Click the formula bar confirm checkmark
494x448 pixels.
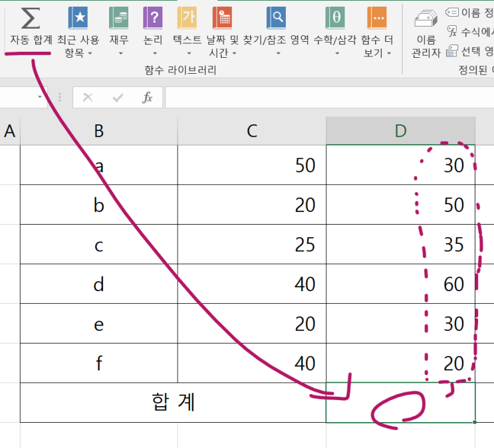(118, 98)
